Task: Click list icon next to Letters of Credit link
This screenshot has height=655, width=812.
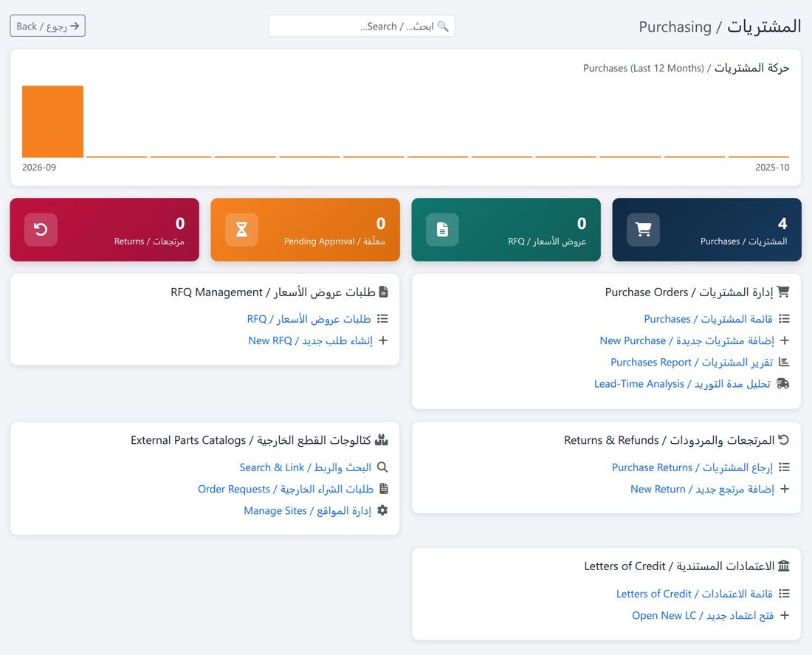Action: click(784, 593)
